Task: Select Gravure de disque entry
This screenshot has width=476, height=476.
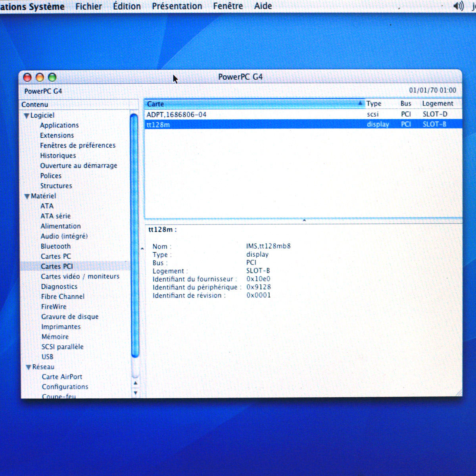Action: point(70,317)
